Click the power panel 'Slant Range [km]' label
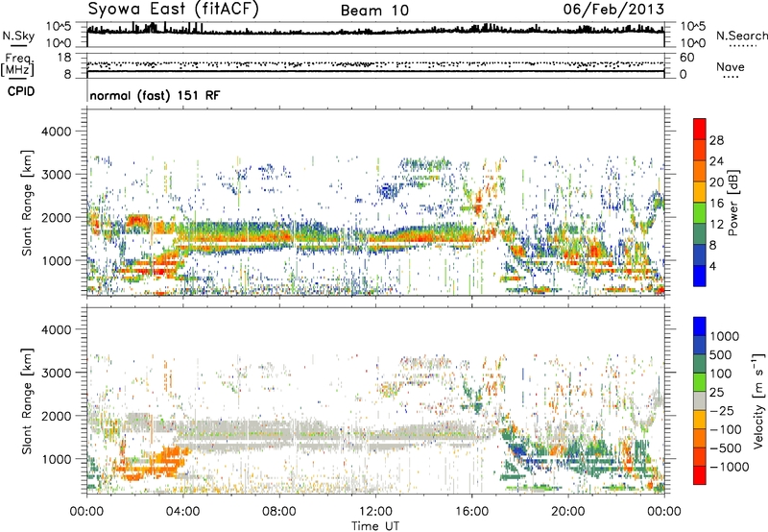The image size is (768, 532). pos(26,203)
